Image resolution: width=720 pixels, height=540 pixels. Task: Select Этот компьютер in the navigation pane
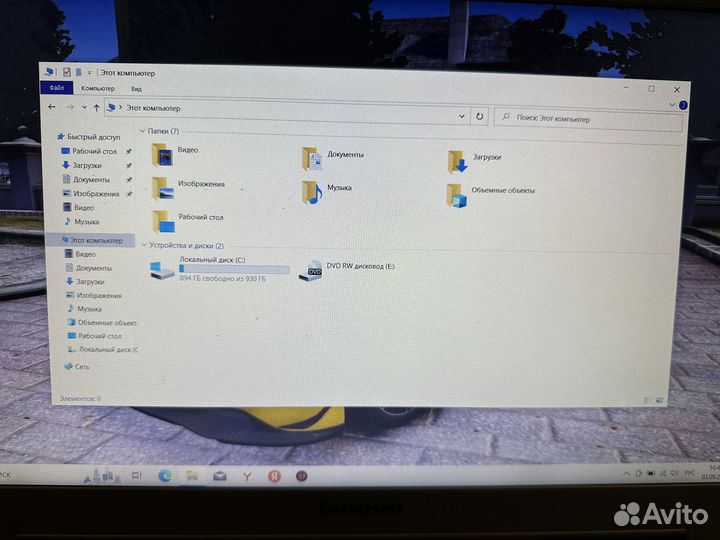pyautogui.click(x=92, y=240)
